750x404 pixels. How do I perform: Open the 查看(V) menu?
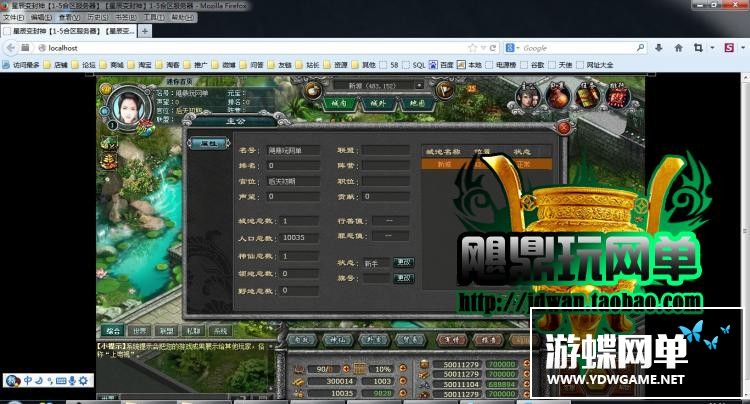tap(69, 17)
